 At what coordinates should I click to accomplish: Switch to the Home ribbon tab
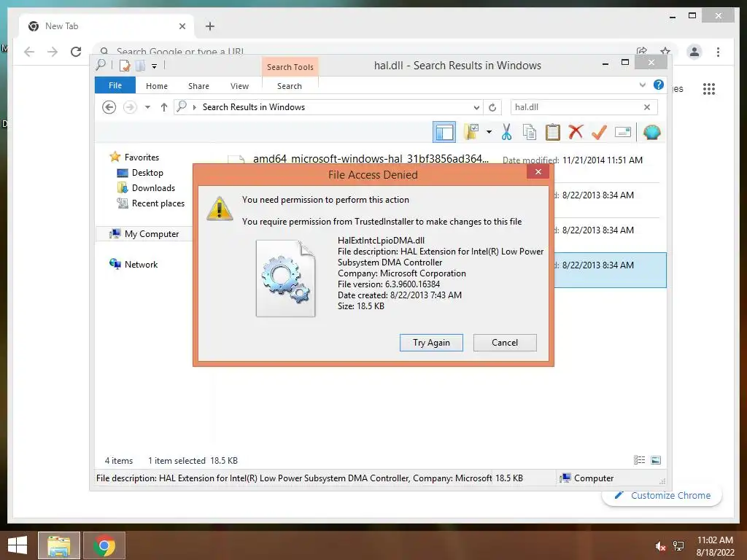coord(157,86)
